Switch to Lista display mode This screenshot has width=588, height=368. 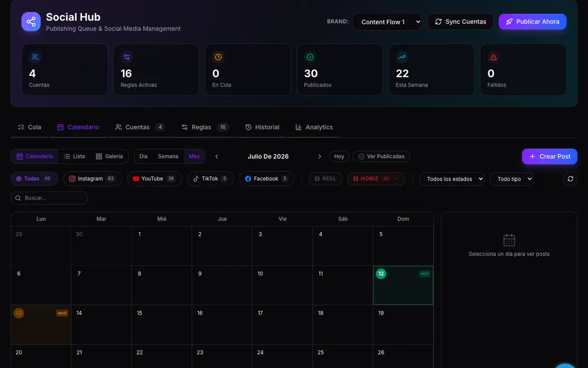click(74, 156)
